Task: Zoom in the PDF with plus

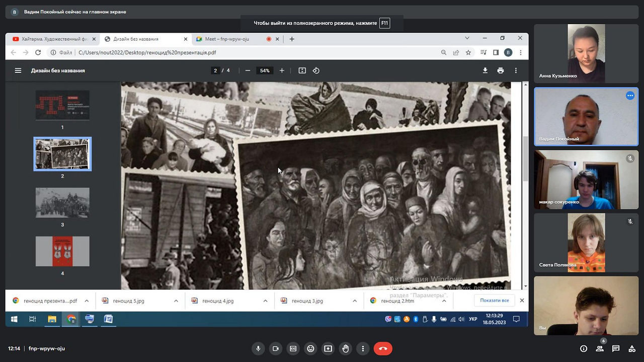Action: (282, 70)
